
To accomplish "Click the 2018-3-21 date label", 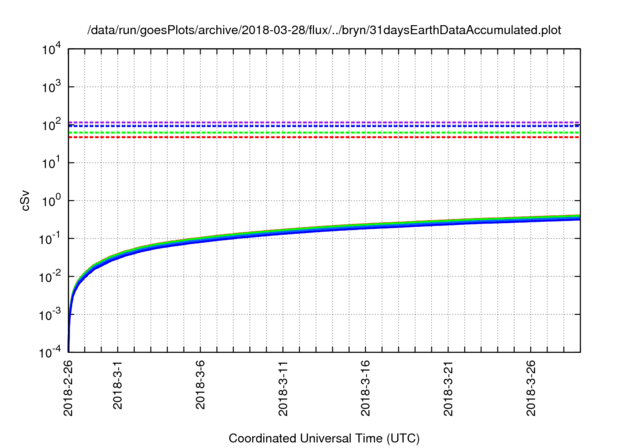I will 448,388.
